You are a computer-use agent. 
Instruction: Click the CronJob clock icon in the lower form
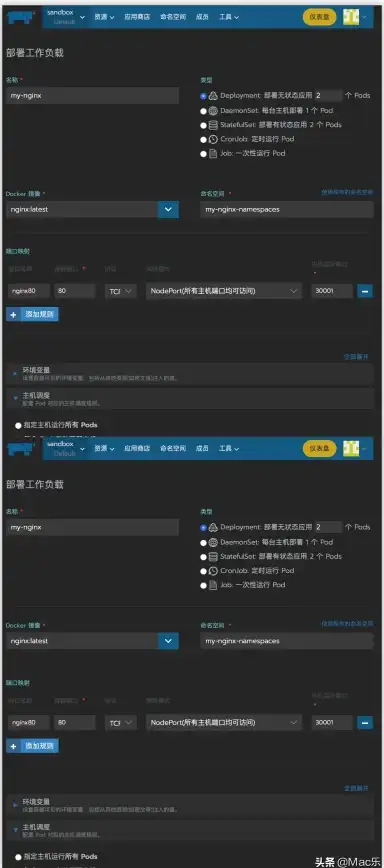[x=214, y=571]
